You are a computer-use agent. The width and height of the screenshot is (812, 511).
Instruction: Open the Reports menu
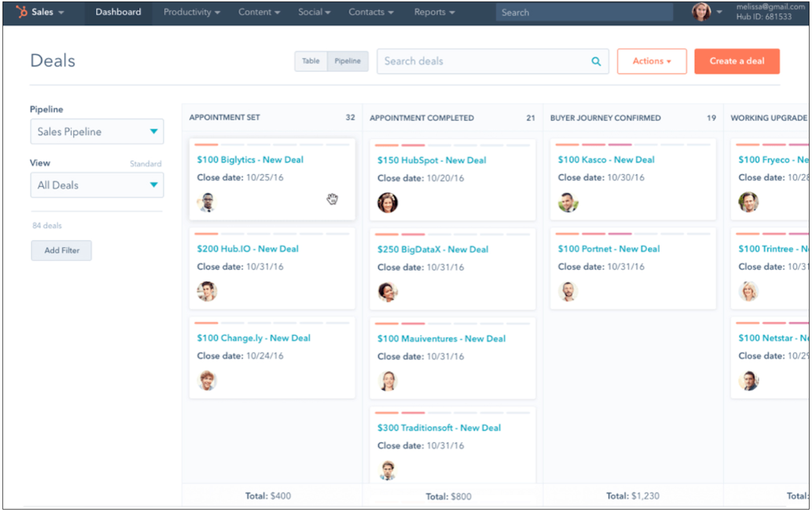435,12
